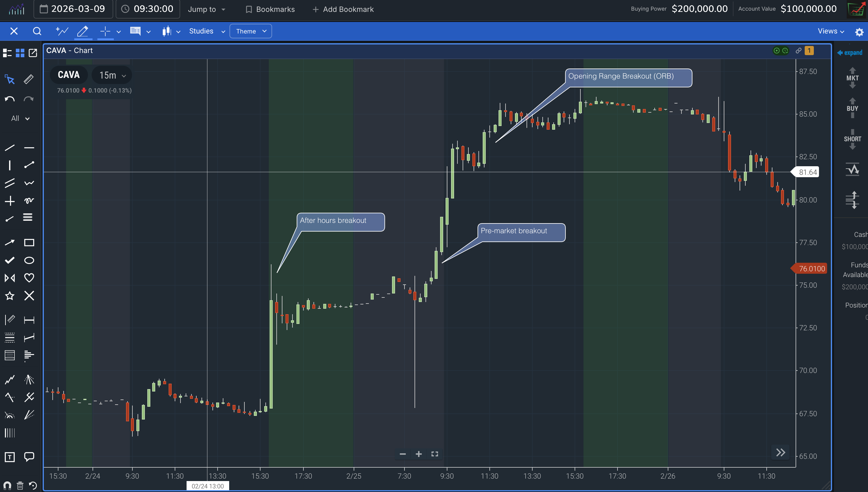Click Add Bookmark in top bar
The width and height of the screenshot is (868, 492).
pyautogui.click(x=343, y=9)
